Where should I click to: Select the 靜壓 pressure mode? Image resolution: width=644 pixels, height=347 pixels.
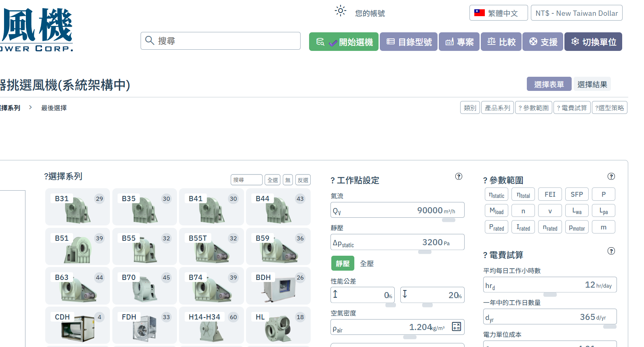(343, 263)
